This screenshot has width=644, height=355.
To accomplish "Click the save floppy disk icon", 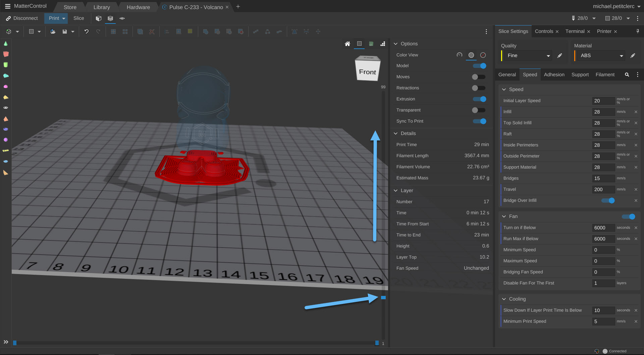I will point(65,32).
